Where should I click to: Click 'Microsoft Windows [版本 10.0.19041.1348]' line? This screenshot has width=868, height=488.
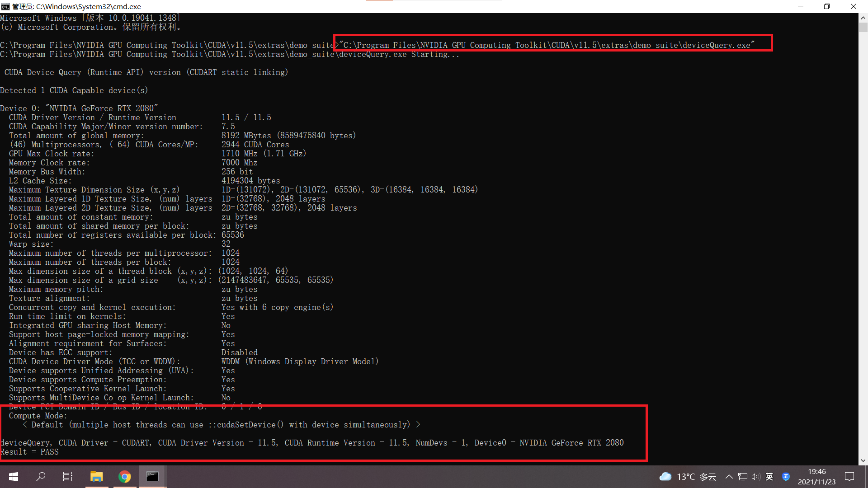tap(90, 18)
